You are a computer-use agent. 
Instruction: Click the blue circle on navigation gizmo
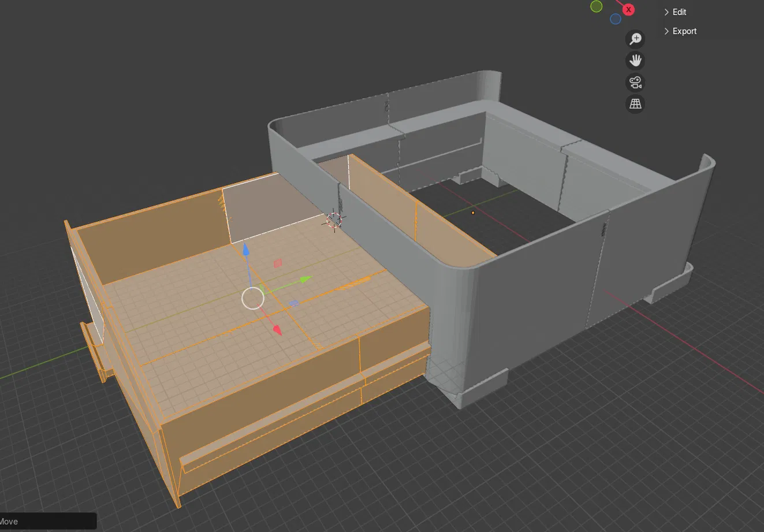(x=616, y=19)
